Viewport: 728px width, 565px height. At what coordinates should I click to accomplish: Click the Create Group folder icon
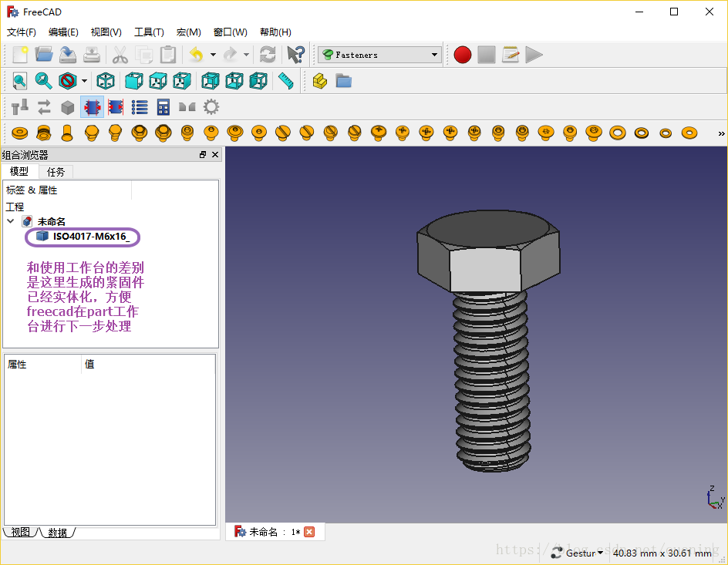tap(344, 81)
